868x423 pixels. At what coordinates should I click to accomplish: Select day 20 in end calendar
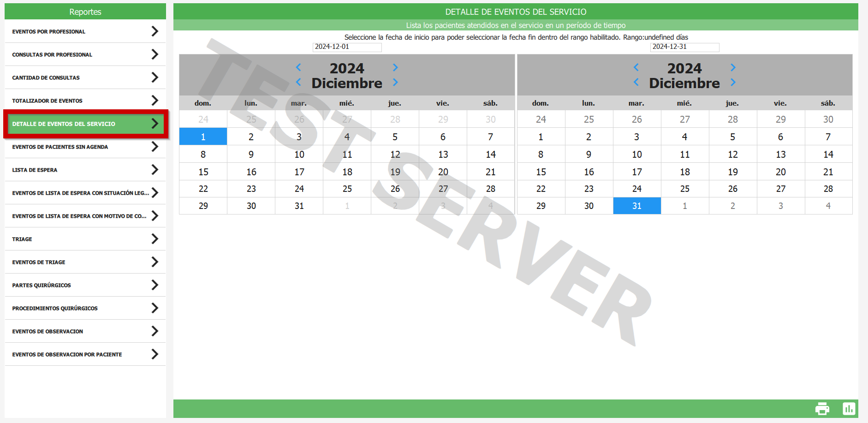click(x=780, y=172)
